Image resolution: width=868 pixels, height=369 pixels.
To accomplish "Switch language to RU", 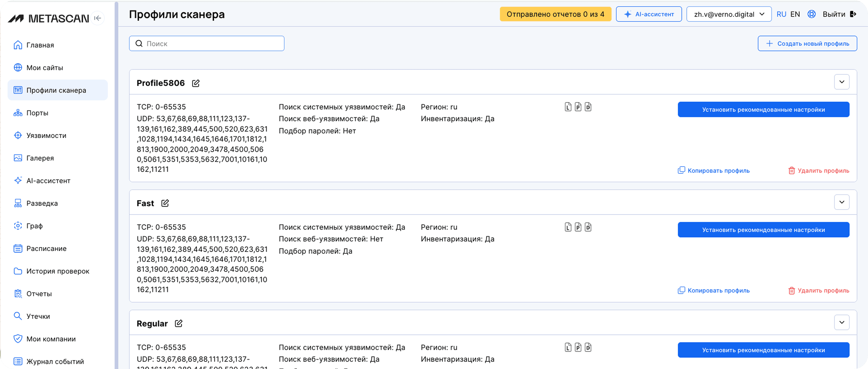I will pyautogui.click(x=781, y=14).
